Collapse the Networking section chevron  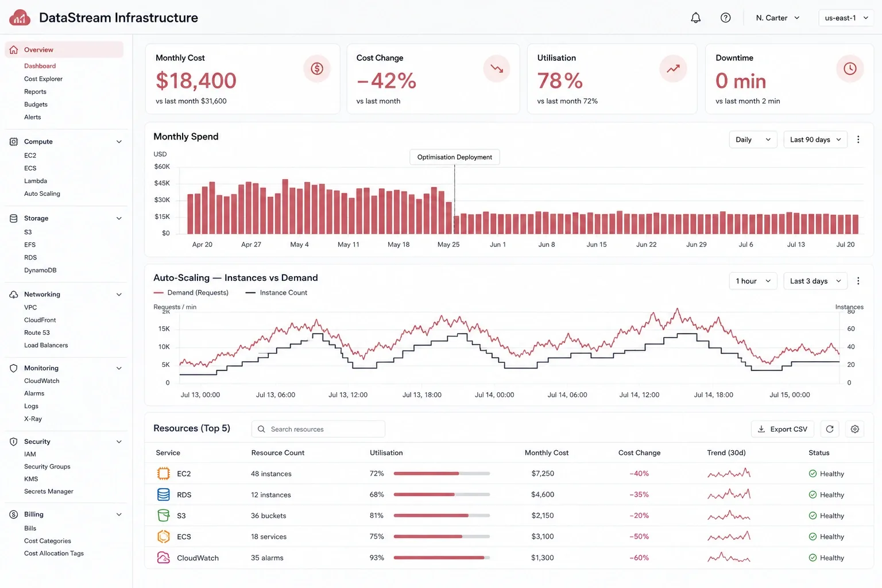pyautogui.click(x=119, y=295)
